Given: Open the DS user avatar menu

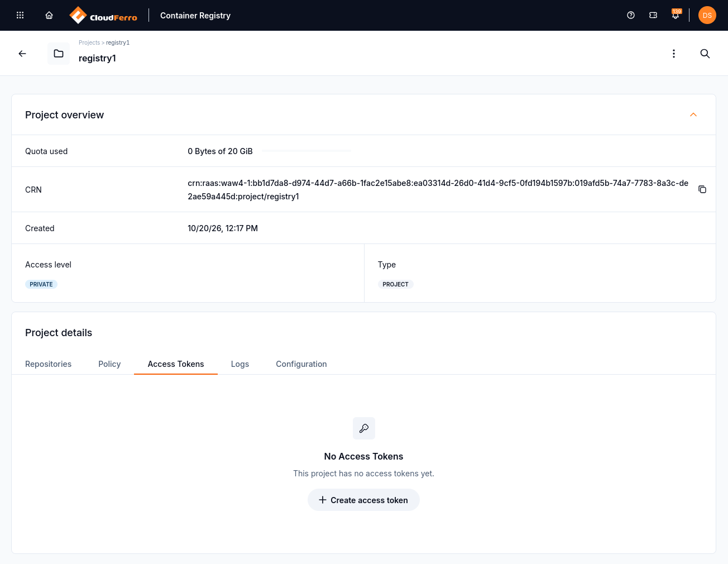Looking at the screenshot, I should pos(707,15).
